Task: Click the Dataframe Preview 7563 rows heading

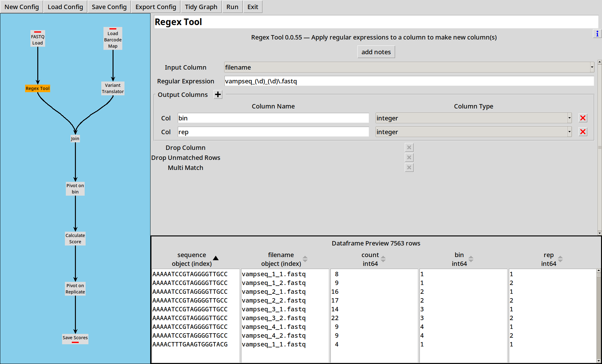Action: pos(376,243)
